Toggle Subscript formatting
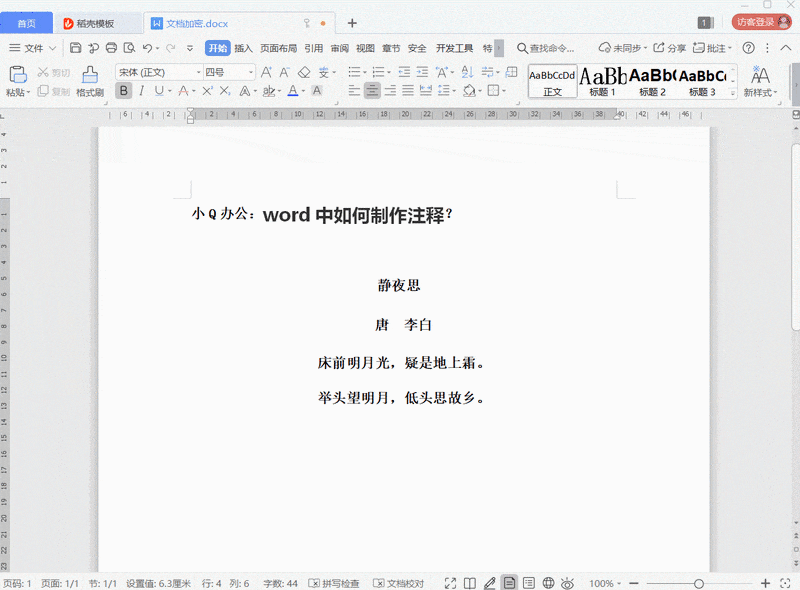This screenshot has height=590, width=800. coord(225,91)
